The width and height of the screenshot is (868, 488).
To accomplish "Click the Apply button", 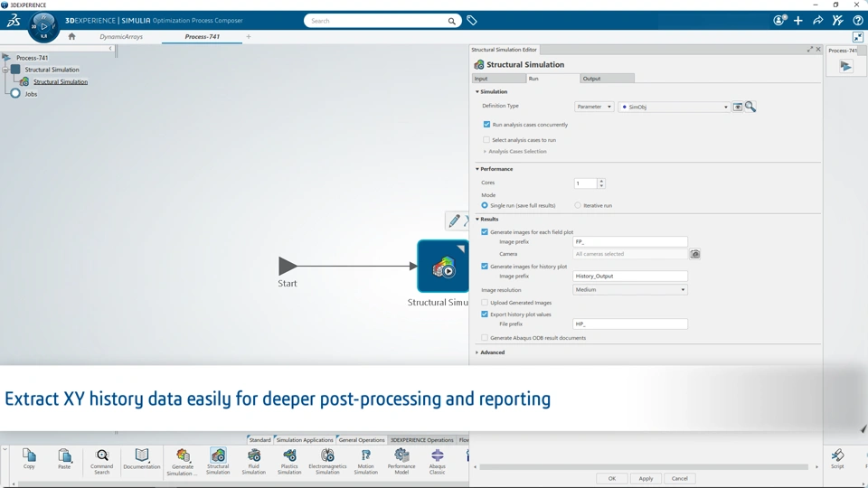I will click(x=646, y=479).
